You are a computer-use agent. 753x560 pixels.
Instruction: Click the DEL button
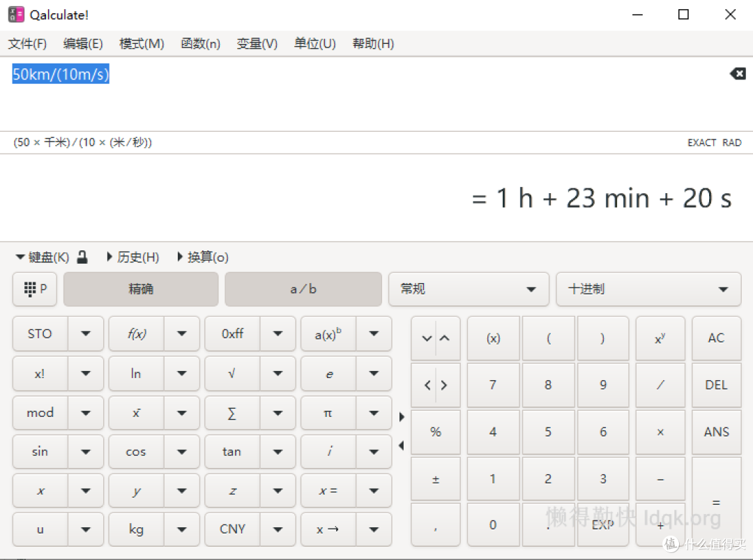tap(716, 385)
